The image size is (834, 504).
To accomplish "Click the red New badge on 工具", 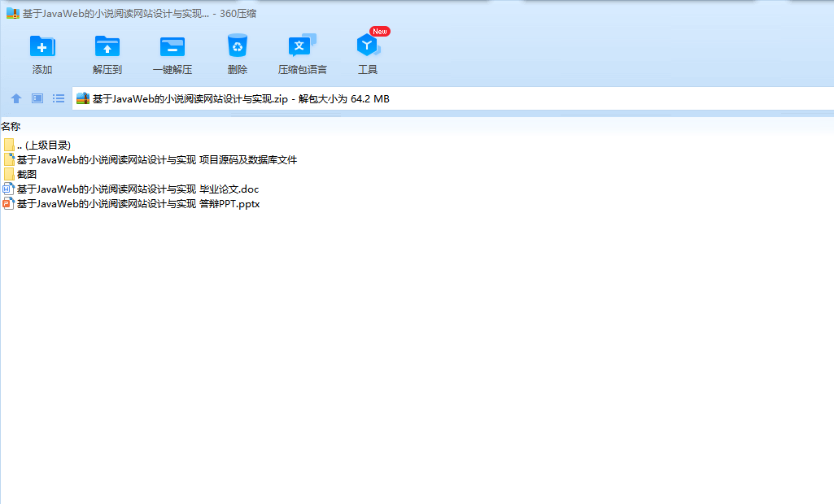I will (x=380, y=32).
